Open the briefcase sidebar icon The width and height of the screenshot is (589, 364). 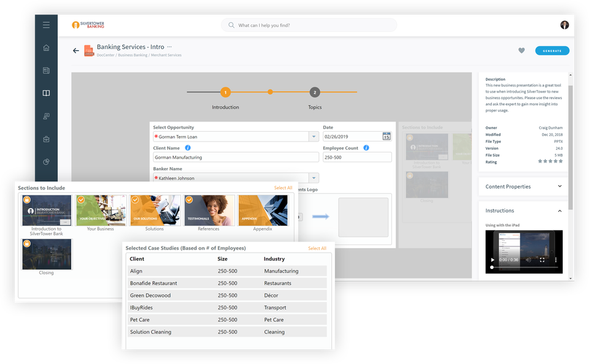[x=46, y=139]
